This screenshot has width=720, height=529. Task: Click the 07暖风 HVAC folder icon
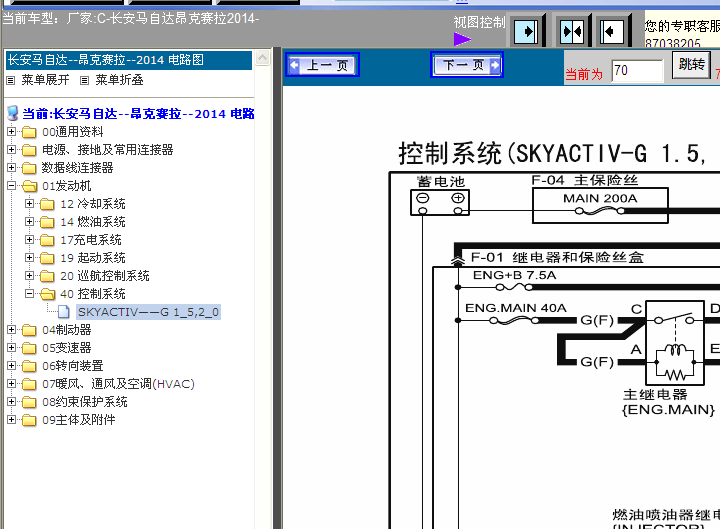pyautogui.click(x=29, y=384)
